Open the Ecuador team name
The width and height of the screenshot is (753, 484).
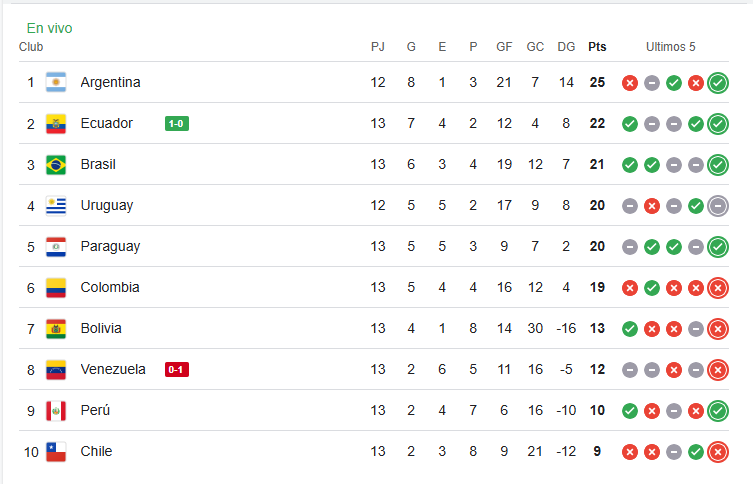pyautogui.click(x=107, y=123)
